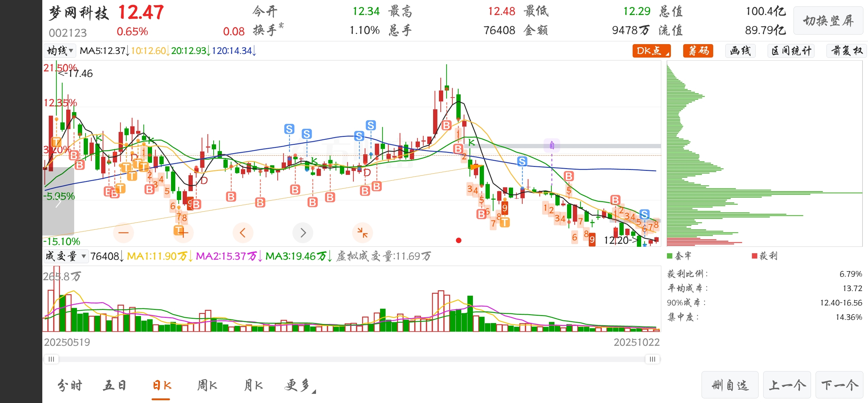Toggle the 筹码 chip distribution panel

coord(698,51)
